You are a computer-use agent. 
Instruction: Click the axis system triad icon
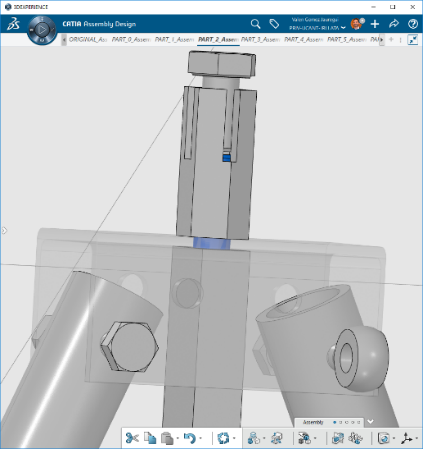pyautogui.click(x=406, y=438)
